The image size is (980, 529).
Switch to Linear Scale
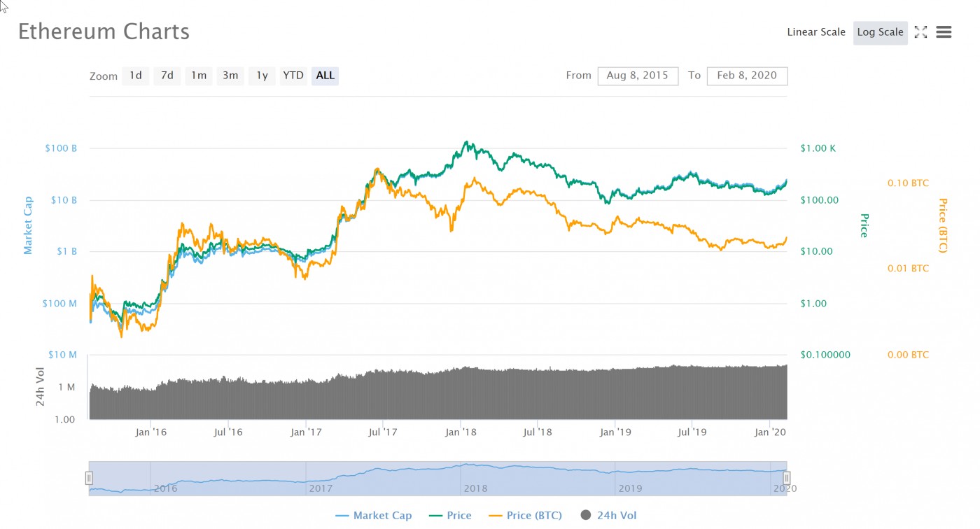(816, 32)
